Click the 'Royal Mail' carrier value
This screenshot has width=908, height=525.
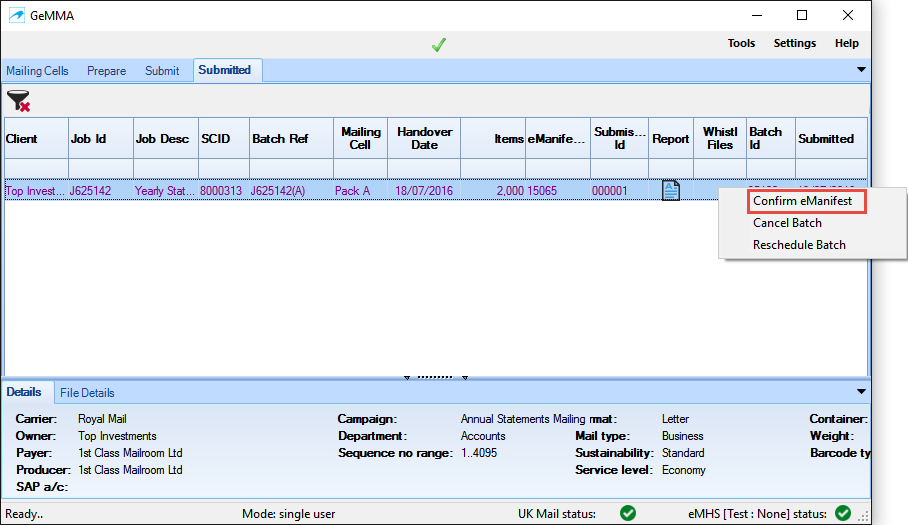tap(102, 418)
